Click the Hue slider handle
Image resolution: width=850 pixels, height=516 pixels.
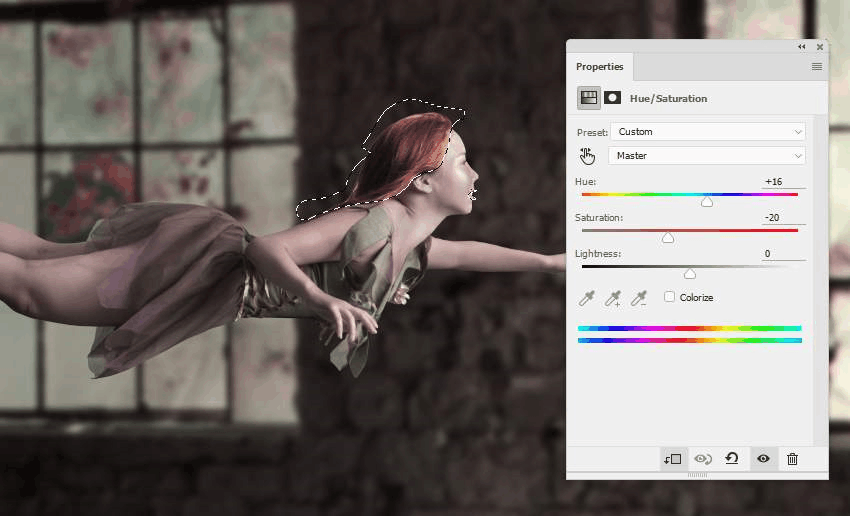pos(707,202)
